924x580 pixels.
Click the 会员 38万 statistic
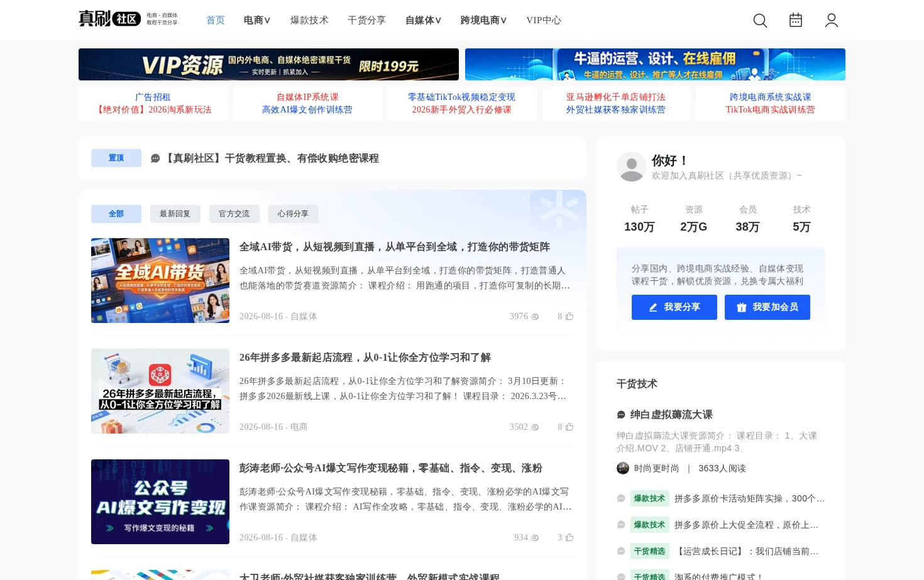747,219
